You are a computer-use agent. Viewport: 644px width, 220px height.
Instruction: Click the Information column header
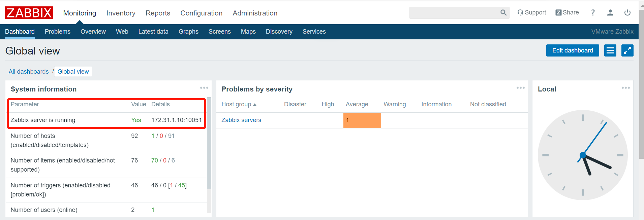[436, 104]
